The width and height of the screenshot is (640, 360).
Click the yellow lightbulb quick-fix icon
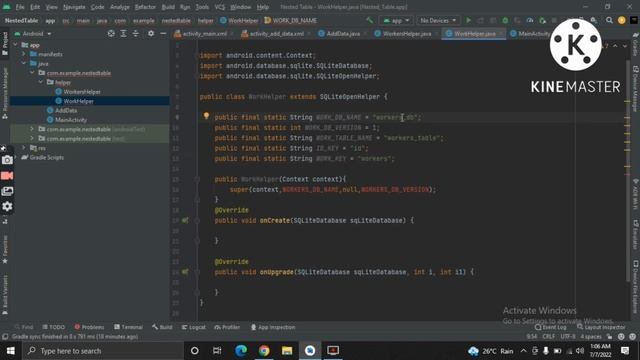click(x=206, y=116)
